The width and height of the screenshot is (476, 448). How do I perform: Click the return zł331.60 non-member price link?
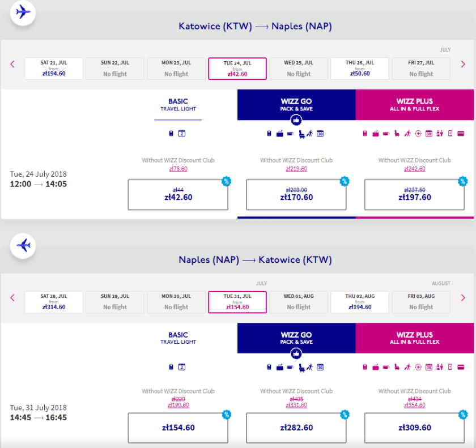tap(296, 405)
